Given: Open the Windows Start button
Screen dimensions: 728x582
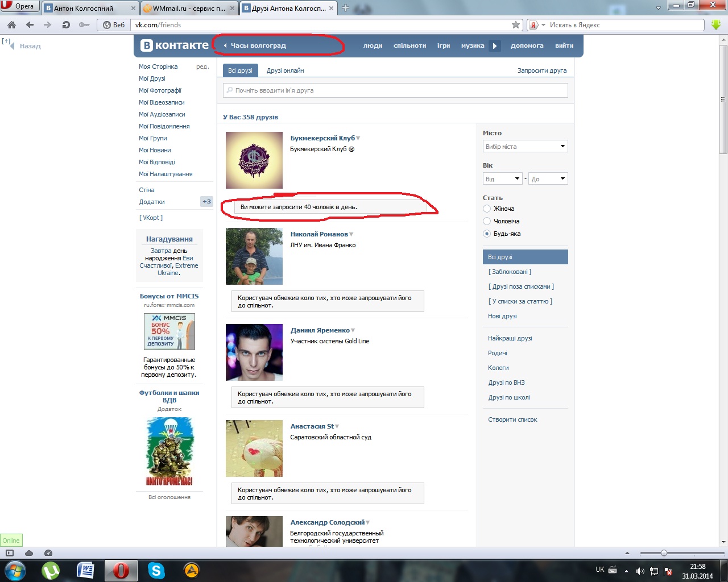Looking at the screenshot, I should coord(15,570).
